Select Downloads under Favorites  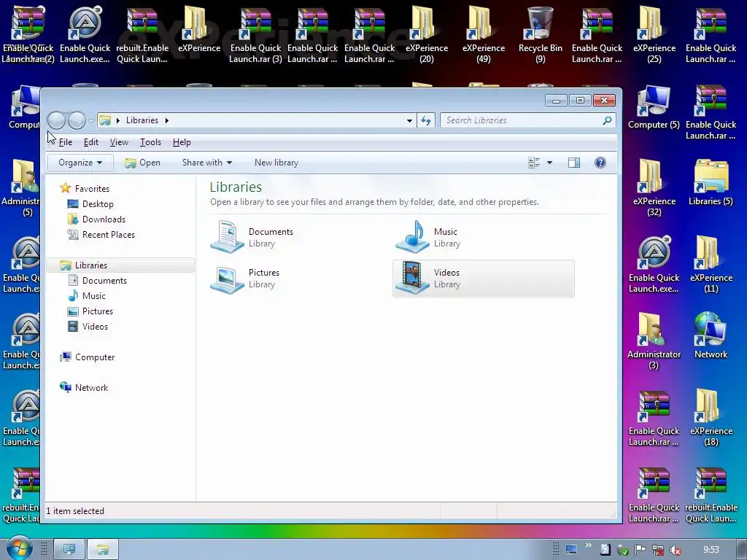pos(104,219)
